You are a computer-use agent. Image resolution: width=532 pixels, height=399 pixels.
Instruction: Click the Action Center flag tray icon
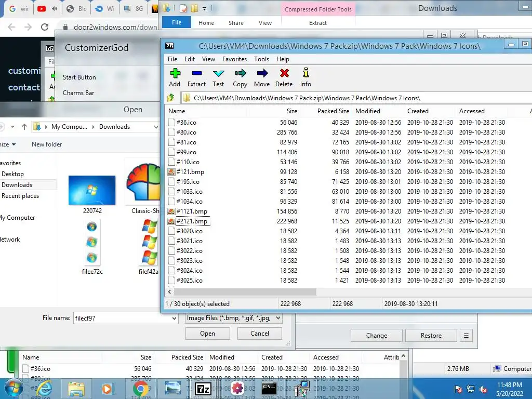(458, 389)
